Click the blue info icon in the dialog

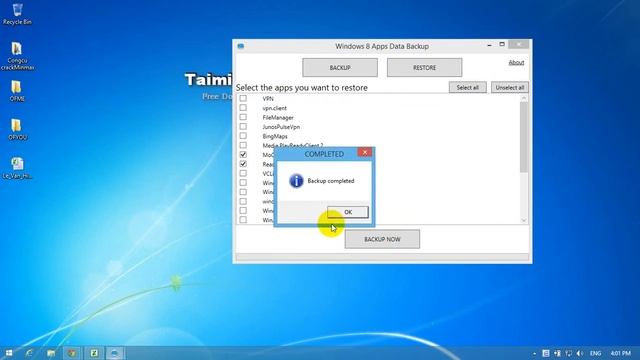point(296,181)
